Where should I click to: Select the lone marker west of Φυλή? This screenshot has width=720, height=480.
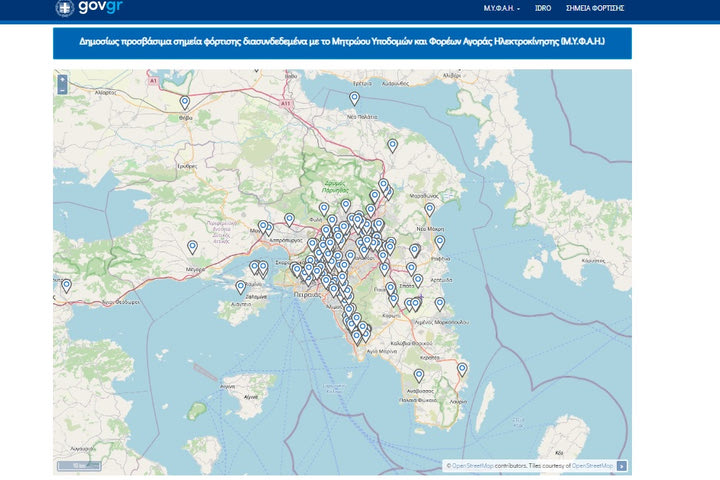pos(289,220)
